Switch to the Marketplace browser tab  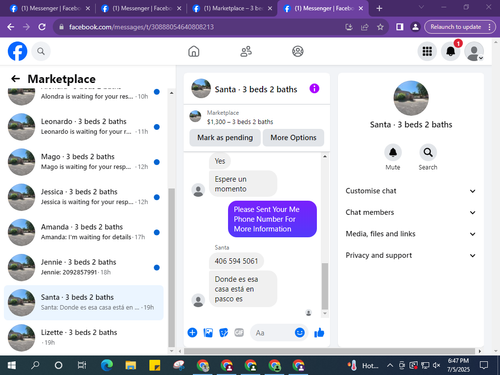232,8
